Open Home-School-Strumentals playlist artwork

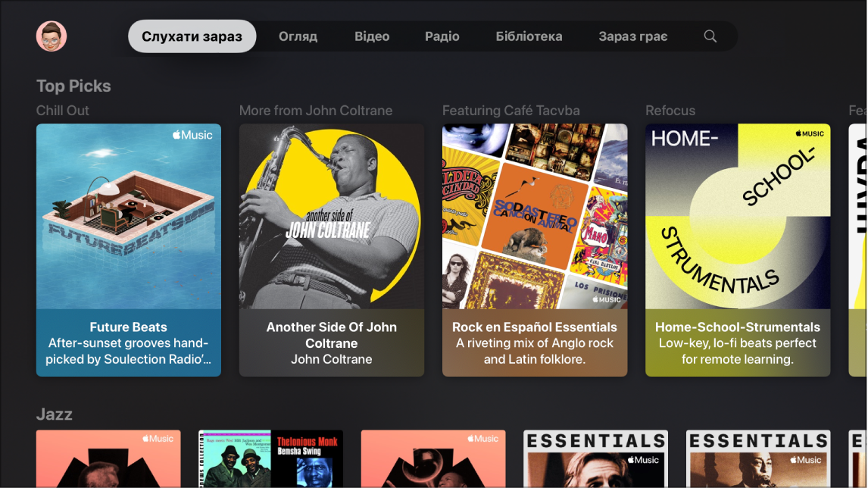(738, 216)
